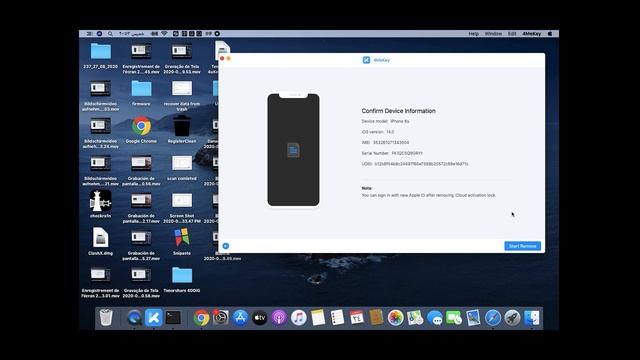Open System Preferences from the Dock

pos(220,318)
